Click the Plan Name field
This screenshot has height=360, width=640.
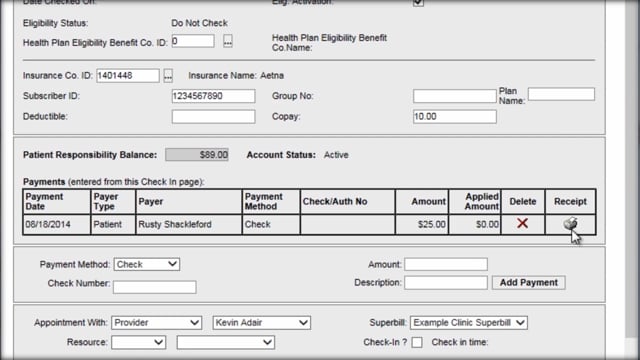(x=561, y=94)
